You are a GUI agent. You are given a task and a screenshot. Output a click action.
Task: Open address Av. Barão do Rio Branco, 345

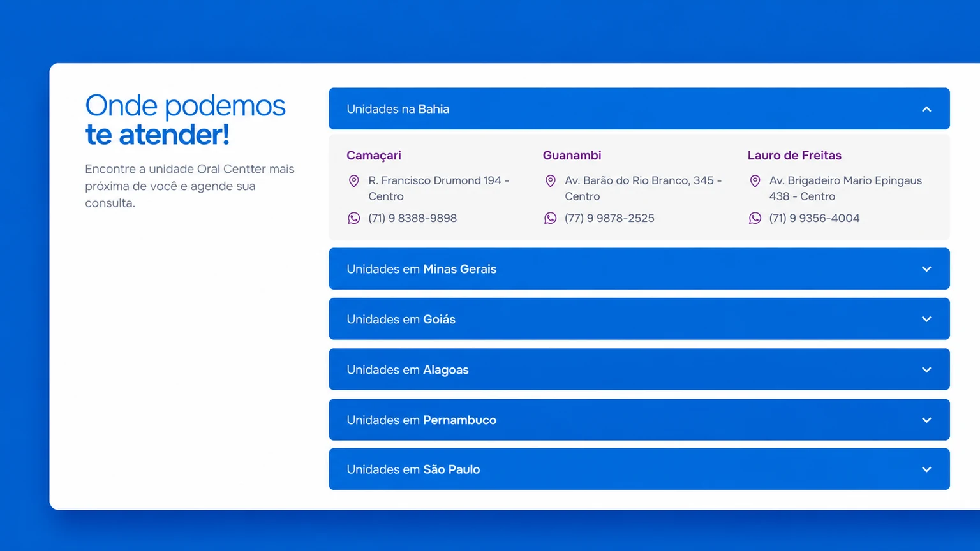pos(643,188)
